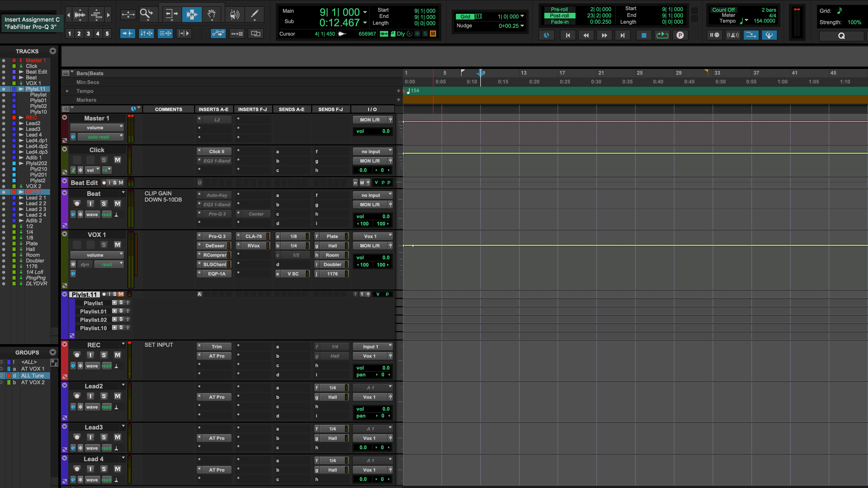Open Master 1 volume view selector
The height and width of the screenshot is (488, 868).
(97, 128)
